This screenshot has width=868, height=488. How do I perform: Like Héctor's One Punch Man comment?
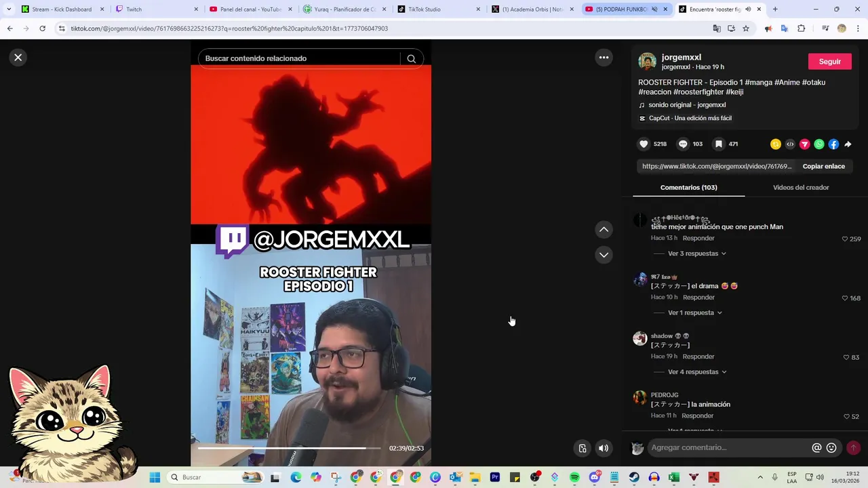[845, 239]
